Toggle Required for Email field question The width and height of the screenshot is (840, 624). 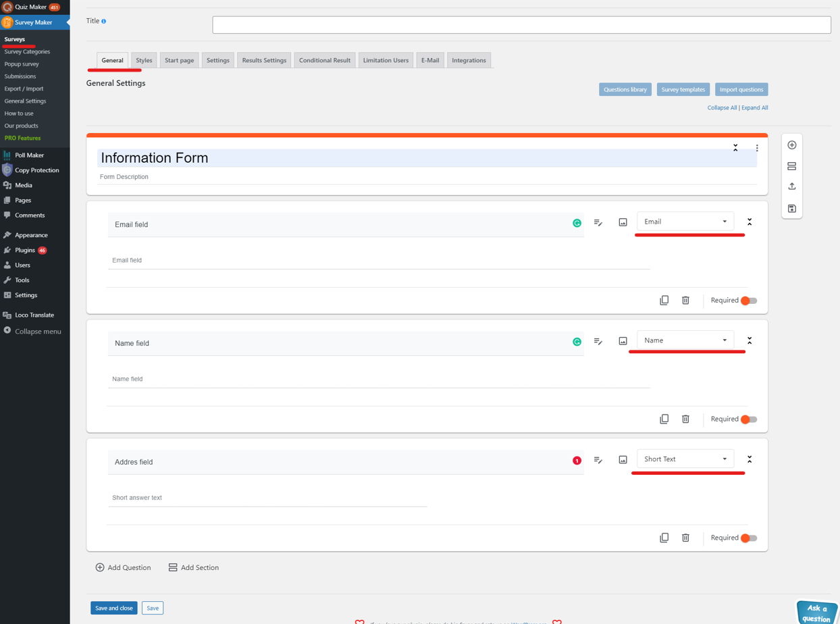click(x=749, y=301)
